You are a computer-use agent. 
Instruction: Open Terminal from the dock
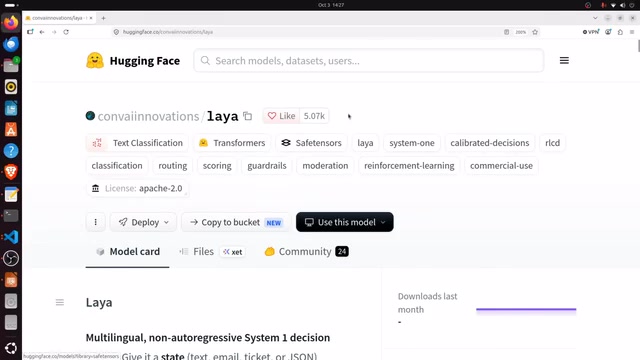point(11,216)
